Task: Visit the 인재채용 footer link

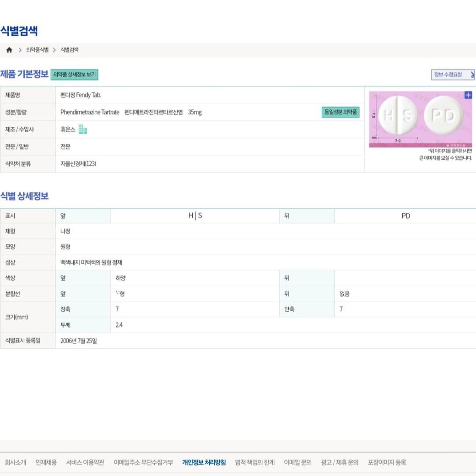Action: click(46, 462)
